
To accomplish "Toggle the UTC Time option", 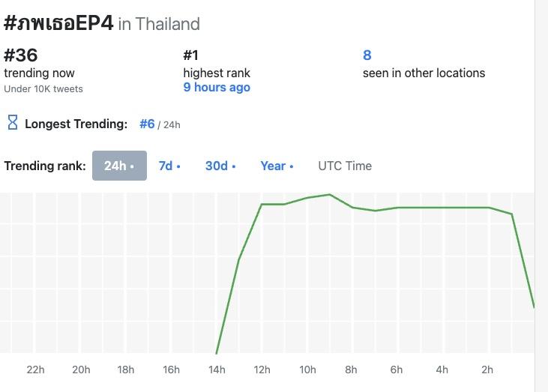I will (345, 166).
